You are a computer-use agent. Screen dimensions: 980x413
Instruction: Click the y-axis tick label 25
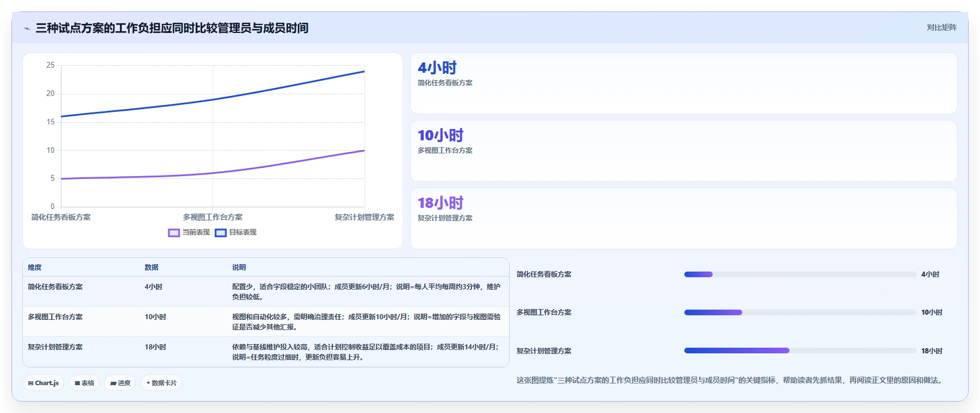click(x=51, y=65)
